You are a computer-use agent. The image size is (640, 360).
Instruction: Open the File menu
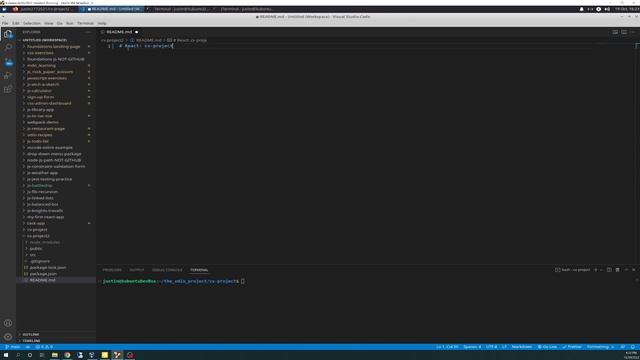[5, 23]
